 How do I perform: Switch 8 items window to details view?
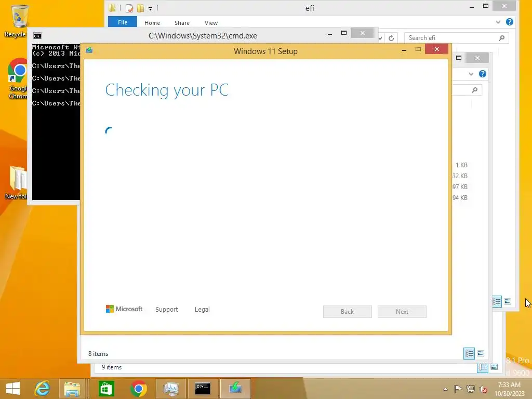(469, 353)
